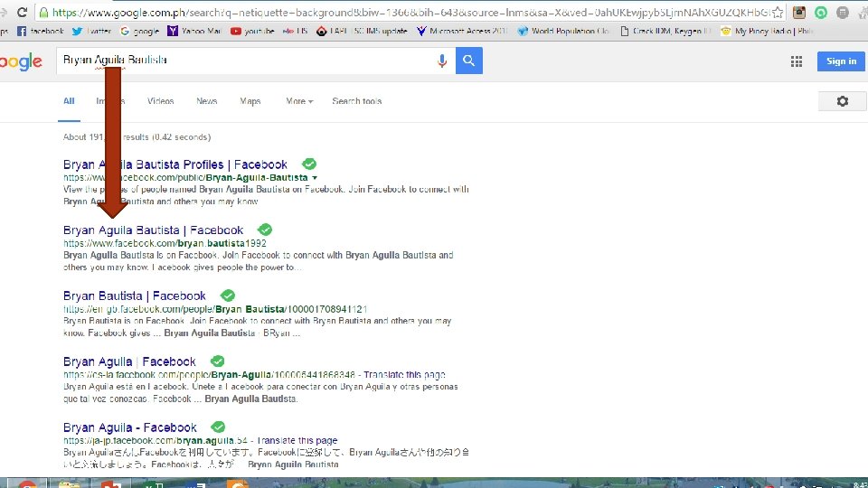The width and height of the screenshot is (868, 488).
Task: Open Bryan Aguila Bautista Profiles | Facebook result
Action: [x=175, y=164]
